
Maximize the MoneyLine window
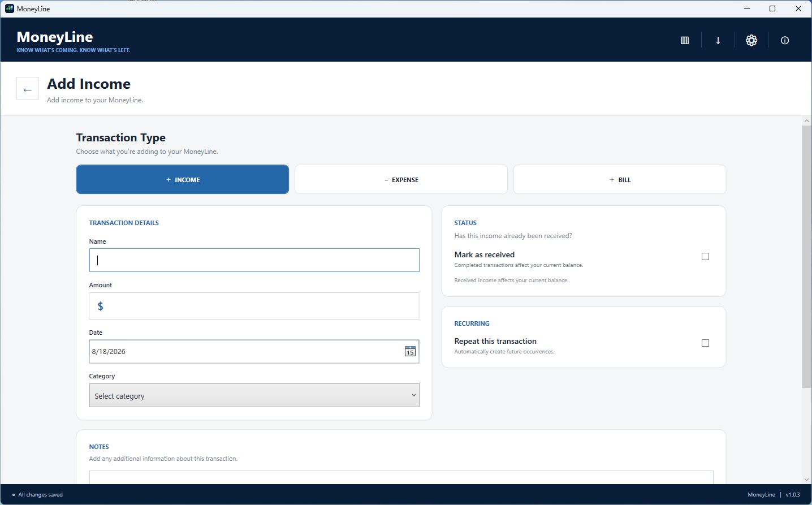coord(772,8)
